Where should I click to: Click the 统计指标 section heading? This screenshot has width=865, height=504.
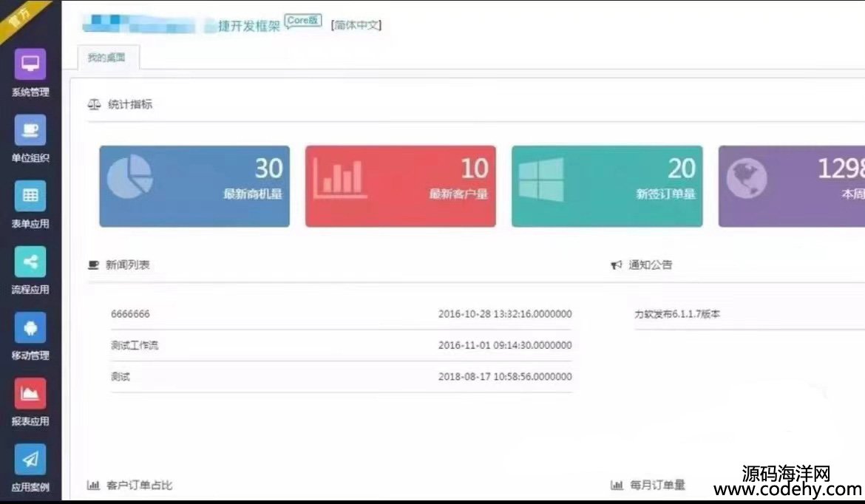coord(130,104)
